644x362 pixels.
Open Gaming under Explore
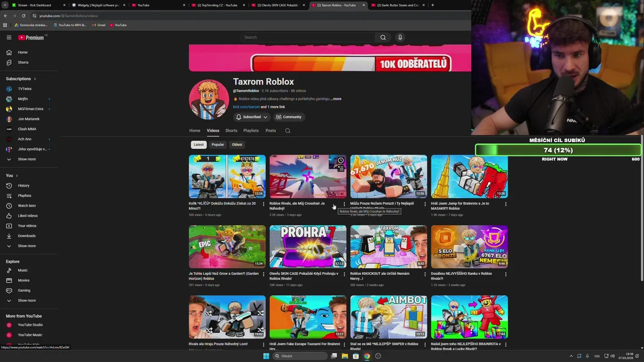[24, 291]
